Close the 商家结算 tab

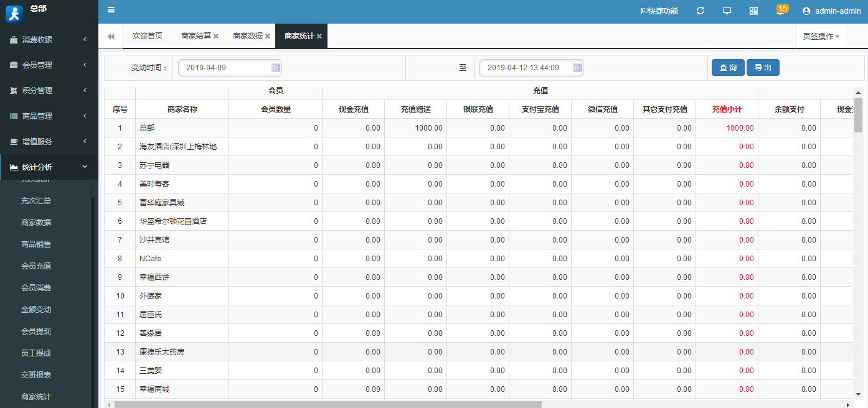[x=216, y=37]
